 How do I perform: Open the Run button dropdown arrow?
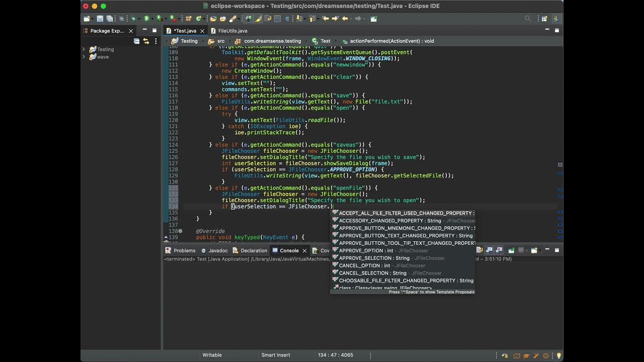152,19
